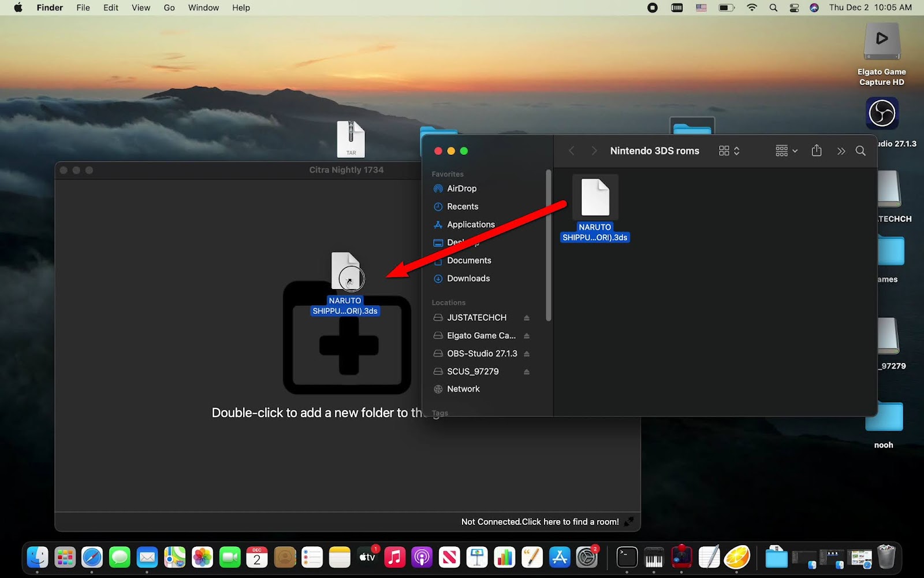Image resolution: width=924 pixels, height=578 pixels.
Task: Open the View menu
Action: (x=141, y=8)
